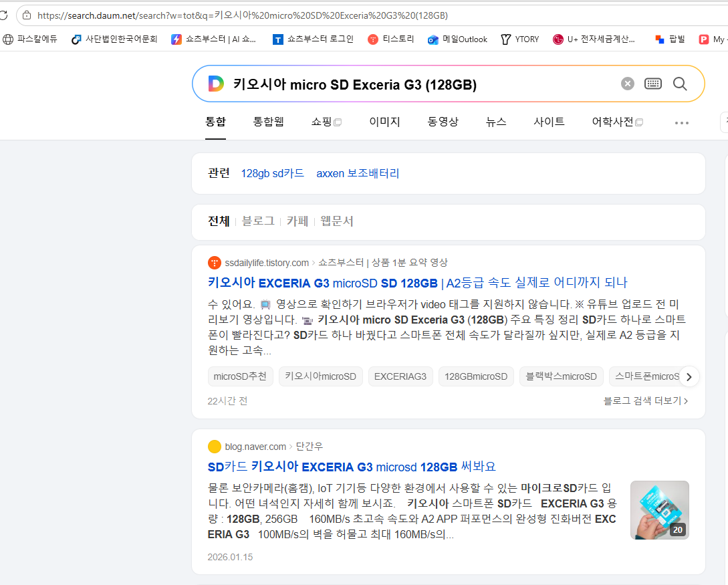Screen dimensions: 728x585
Task: Open naver blog result thumbnail image
Action: 659,509
